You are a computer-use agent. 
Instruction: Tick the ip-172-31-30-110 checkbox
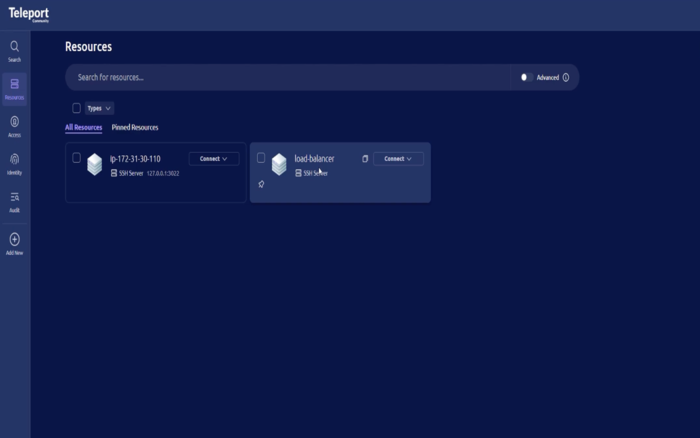click(76, 158)
